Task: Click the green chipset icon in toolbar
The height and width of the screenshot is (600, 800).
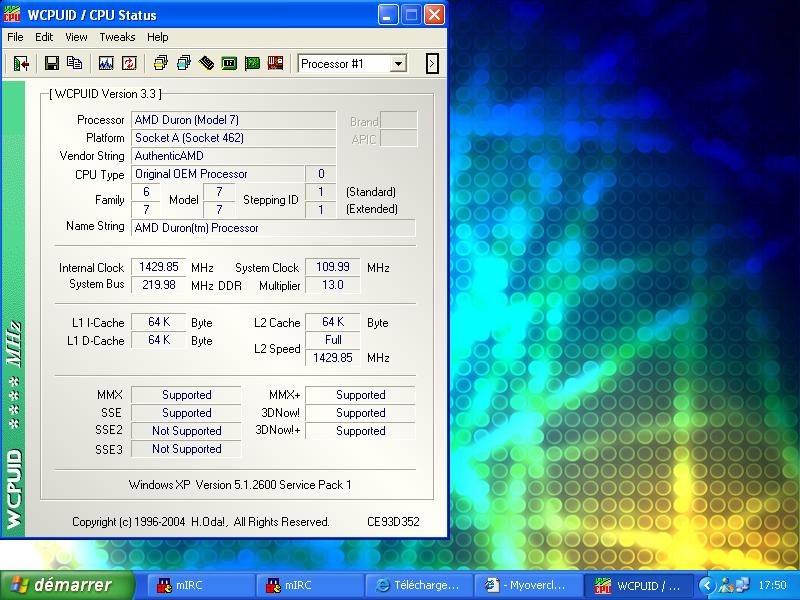Action: [x=229, y=63]
